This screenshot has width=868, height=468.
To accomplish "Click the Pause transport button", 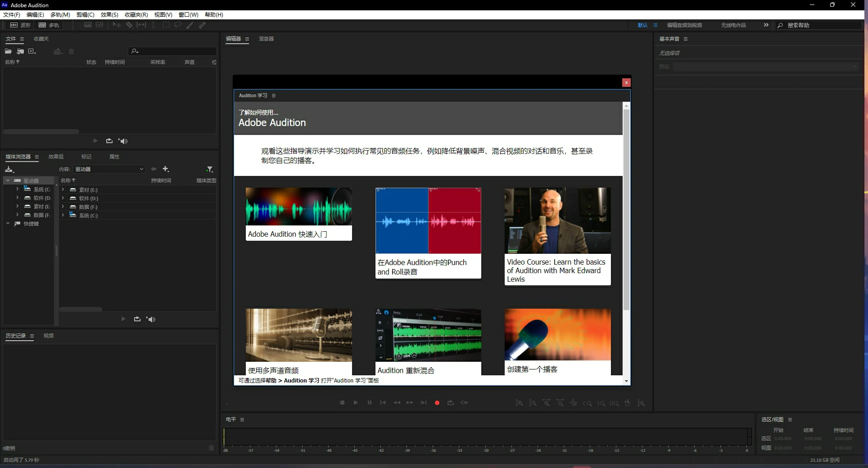I will (369, 403).
